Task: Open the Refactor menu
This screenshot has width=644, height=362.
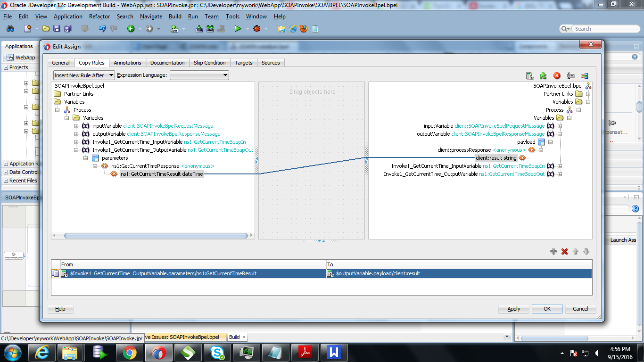Action: pos(99,16)
